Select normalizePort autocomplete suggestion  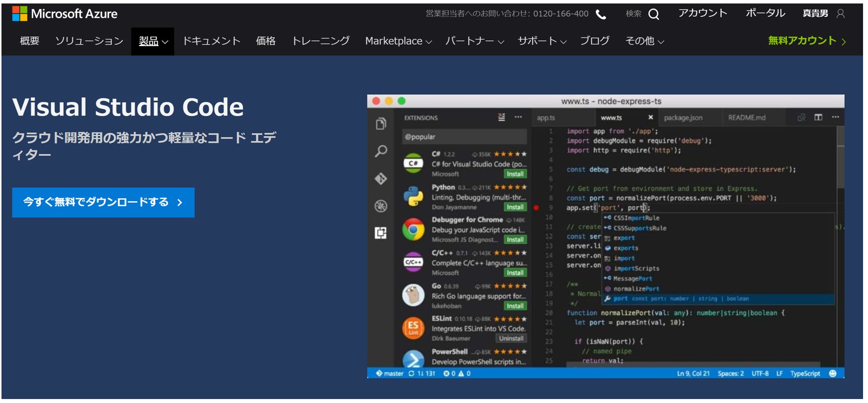(718, 289)
